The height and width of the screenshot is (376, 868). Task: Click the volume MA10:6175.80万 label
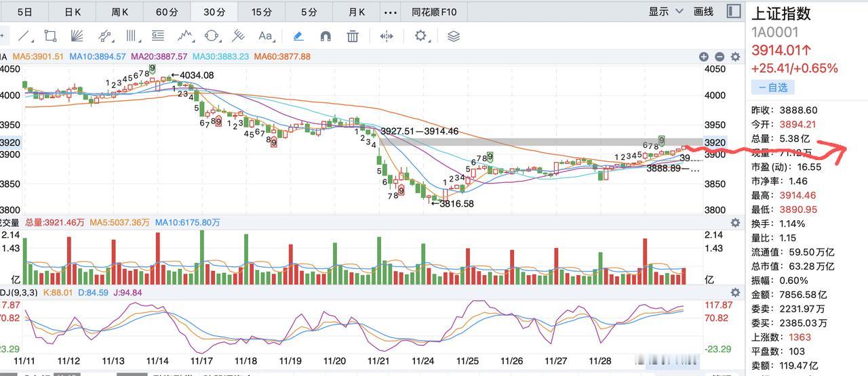tap(188, 222)
